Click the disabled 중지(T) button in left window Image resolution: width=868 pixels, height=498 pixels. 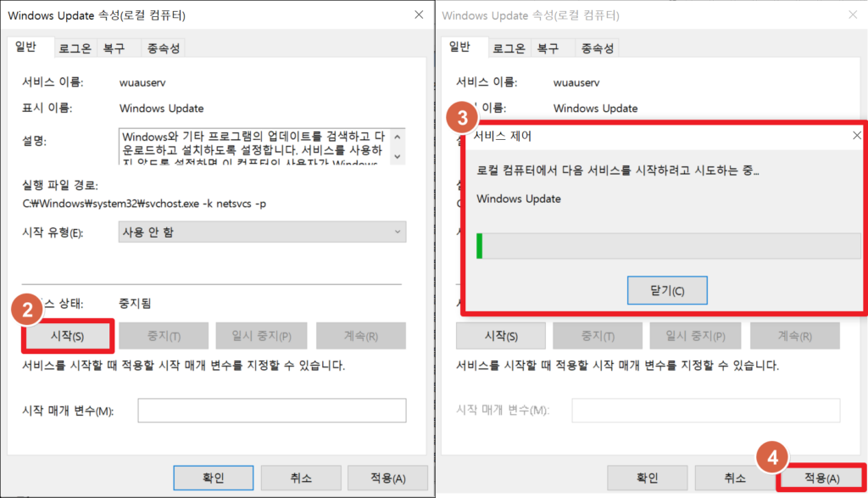point(164,336)
